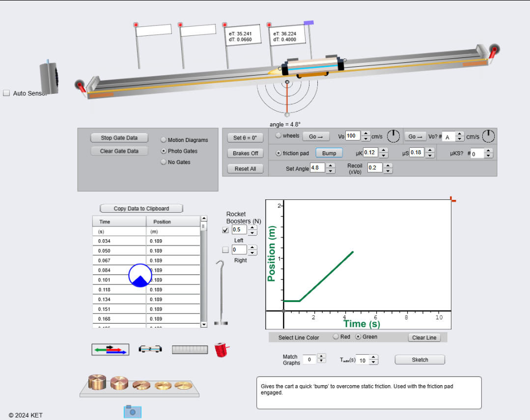Increase the Set Angle stepper value
This screenshot has width=530, height=420.
click(331, 166)
